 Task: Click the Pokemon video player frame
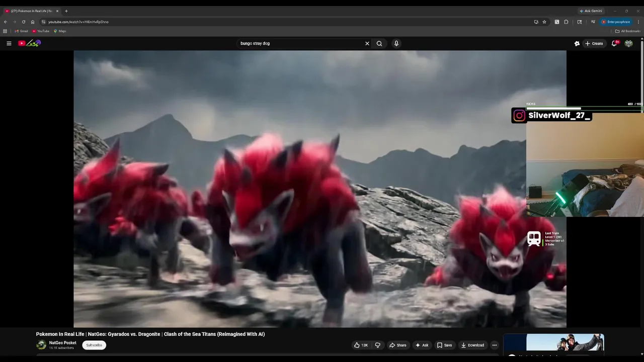[x=320, y=189]
